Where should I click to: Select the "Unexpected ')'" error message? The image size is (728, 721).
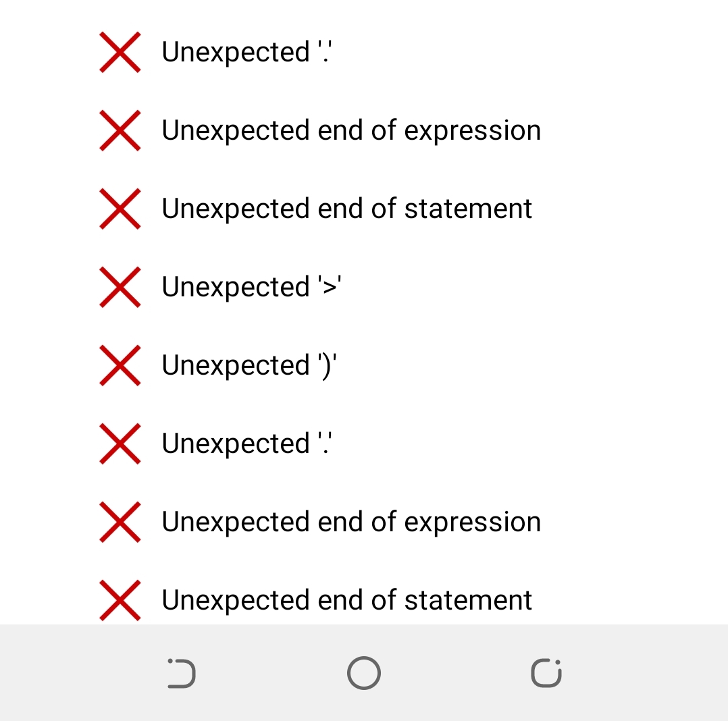(x=249, y=366)
